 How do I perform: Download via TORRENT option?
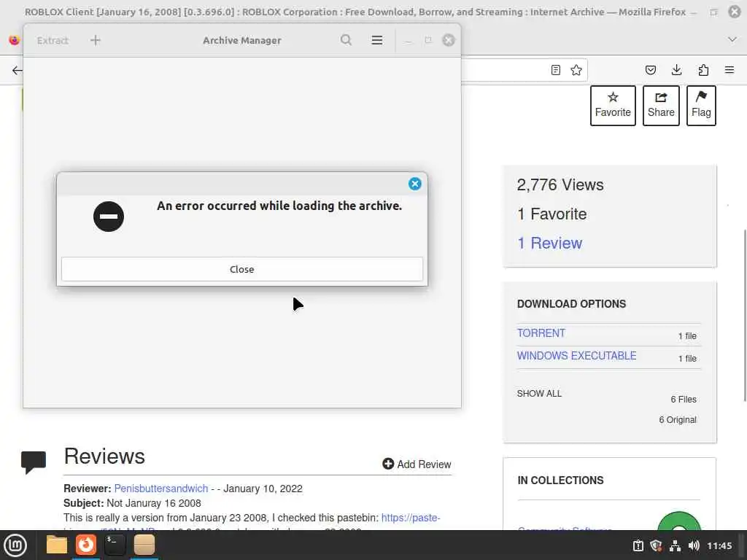click(541, 332)
